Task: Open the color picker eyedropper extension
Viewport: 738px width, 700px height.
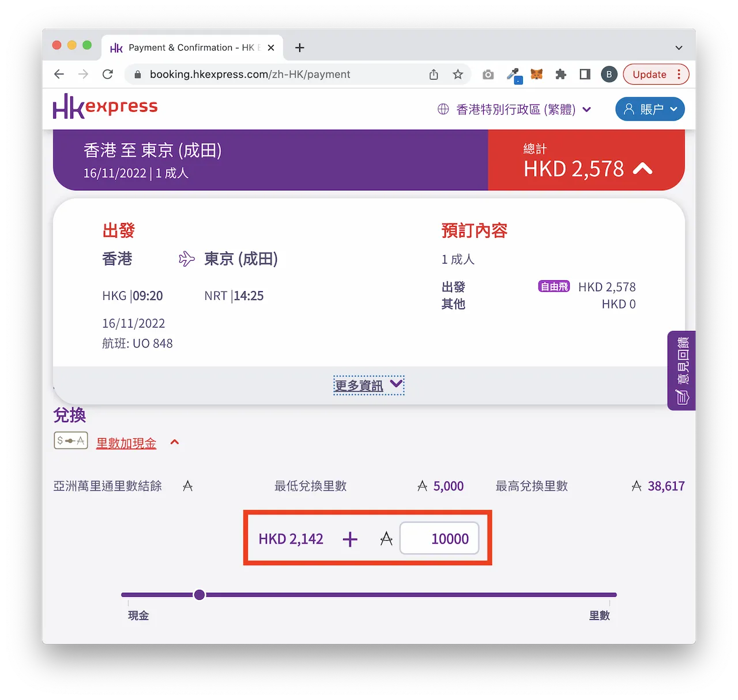Action: (x=513, y=75)
